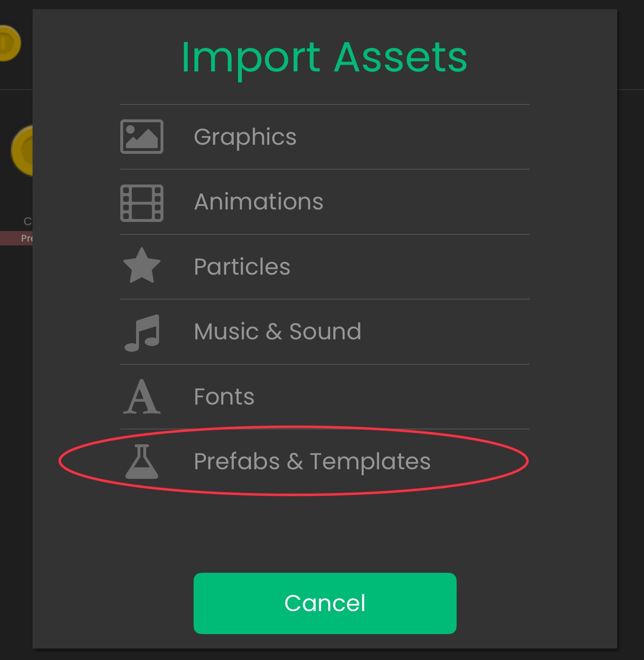Select the flask icon for Prefabs
Image resolution: width=644 pixels, height=660 pixels.
(142, 462)
